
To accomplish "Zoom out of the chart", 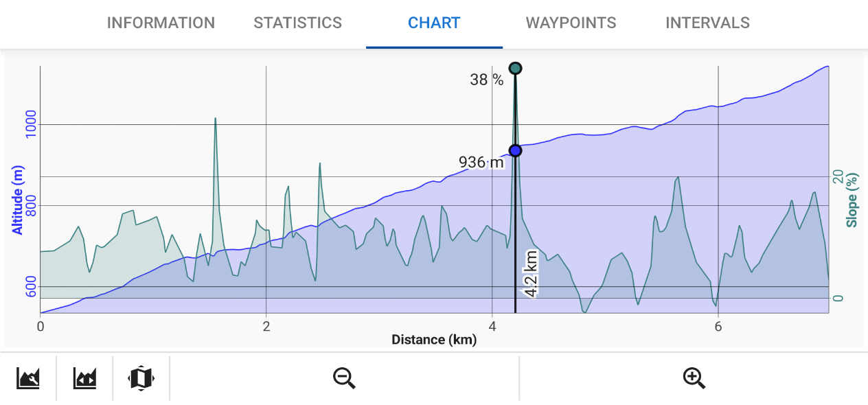I will pyautogui.click(x=344, y=378).
